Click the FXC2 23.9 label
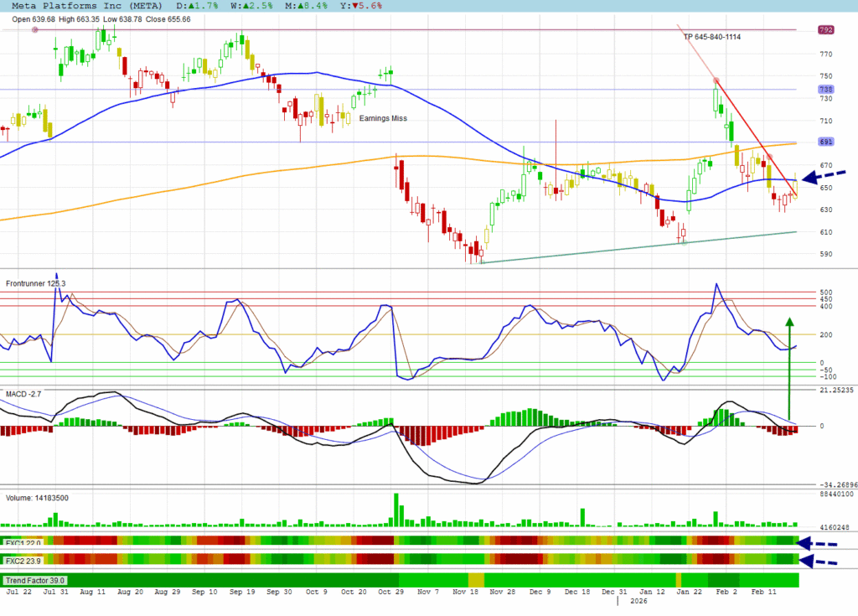 tap(23, 561)
